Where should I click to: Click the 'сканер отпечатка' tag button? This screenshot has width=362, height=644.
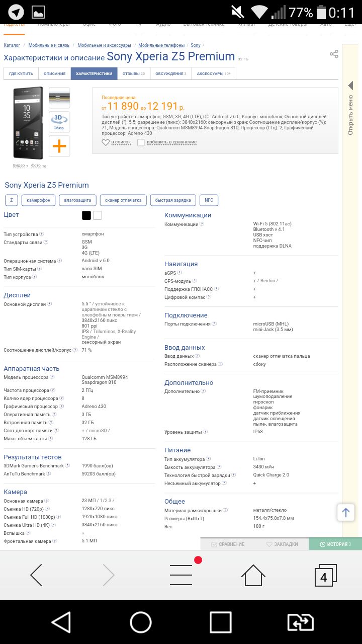point(123,200)
